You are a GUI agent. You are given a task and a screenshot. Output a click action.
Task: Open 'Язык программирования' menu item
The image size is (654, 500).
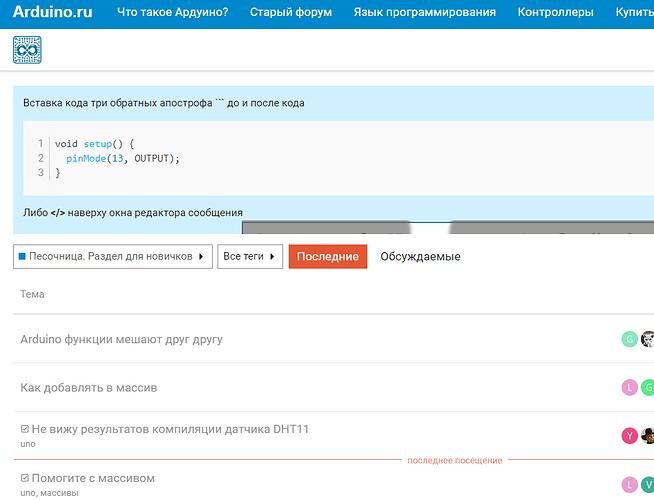425,12
